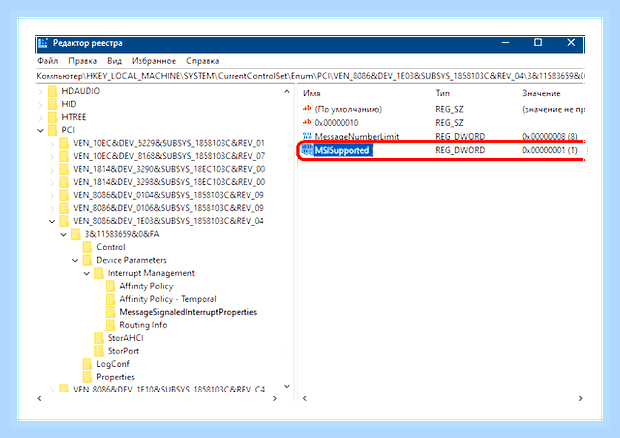The image size is (620, 438).
Task: Click the registry path address bar
Action: (310, 76)
